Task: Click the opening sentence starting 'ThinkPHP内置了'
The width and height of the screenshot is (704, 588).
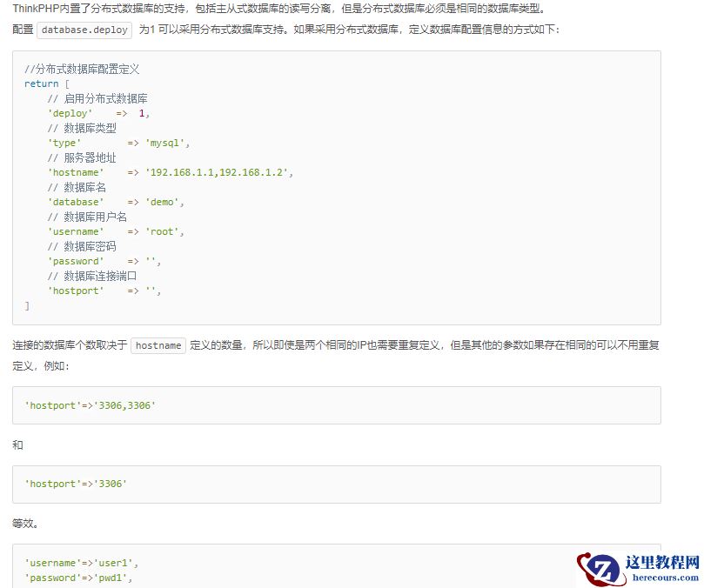Action: pos(278,9)
